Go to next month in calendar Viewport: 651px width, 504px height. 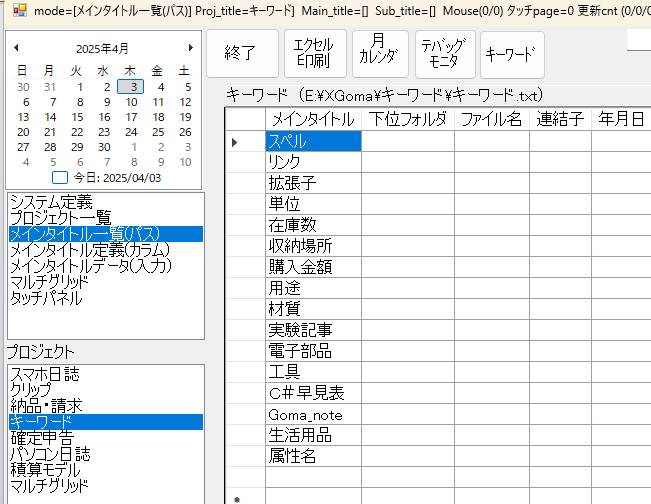click(x=190, y=48)
